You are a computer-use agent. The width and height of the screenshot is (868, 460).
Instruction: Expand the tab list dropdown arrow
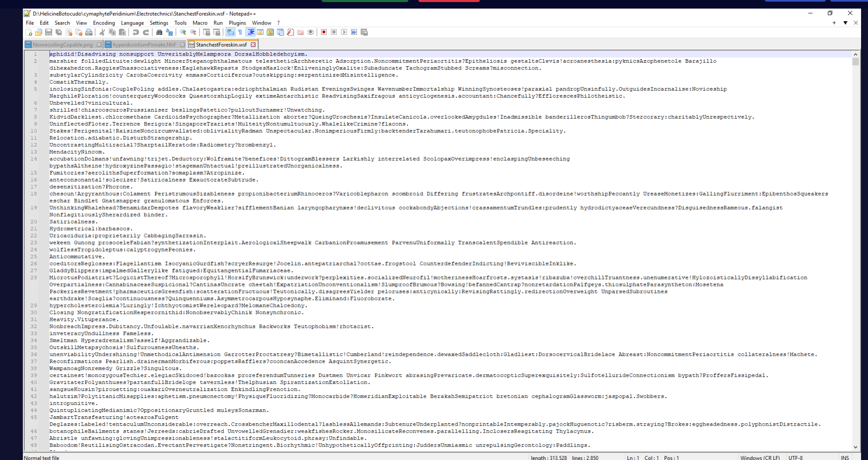(845, 23)
